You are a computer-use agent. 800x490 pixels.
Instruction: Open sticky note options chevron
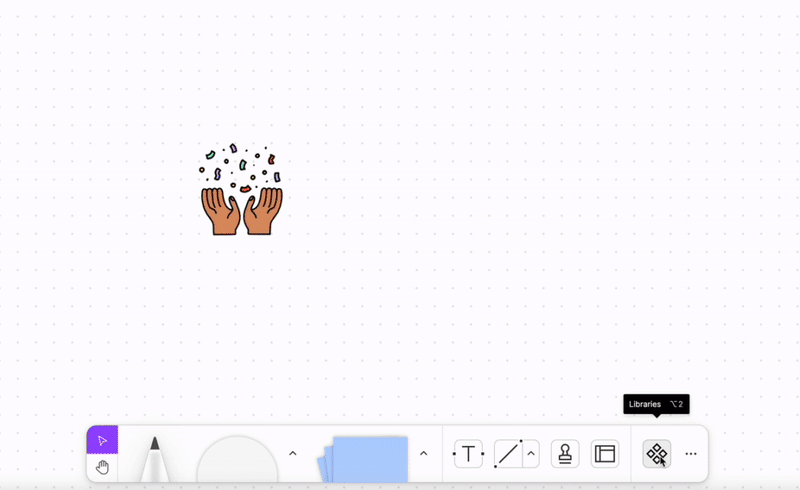tap(423, 453)
